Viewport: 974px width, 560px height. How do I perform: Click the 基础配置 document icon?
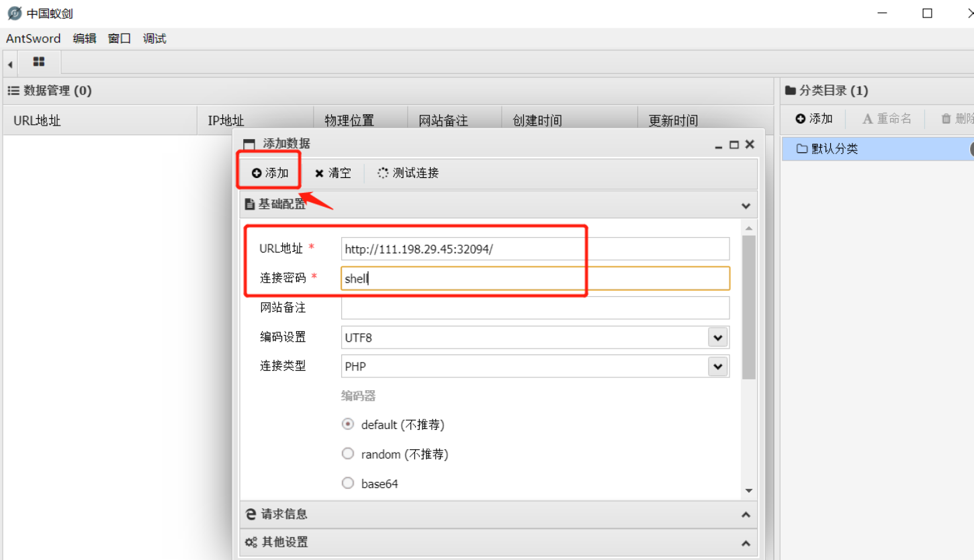tap(250, 204)
